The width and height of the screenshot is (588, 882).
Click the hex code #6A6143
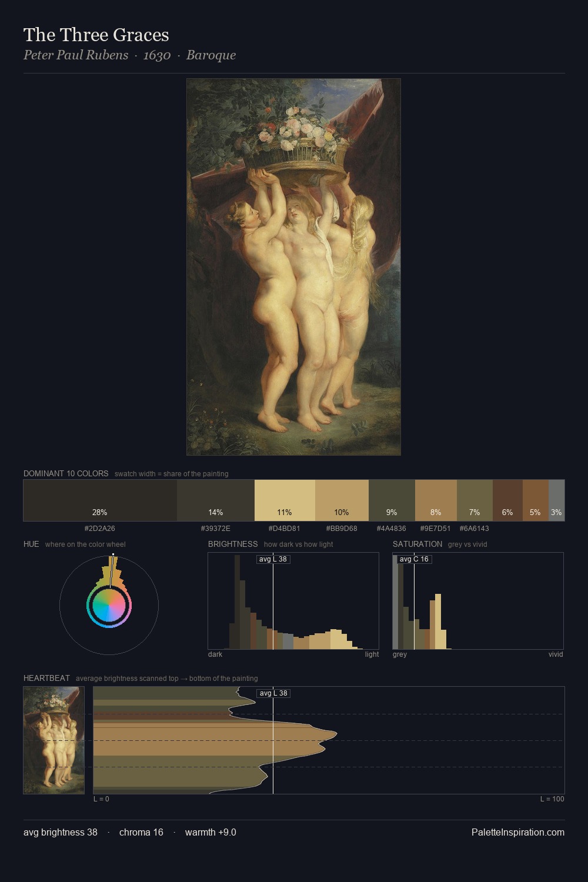coord(475,529)
